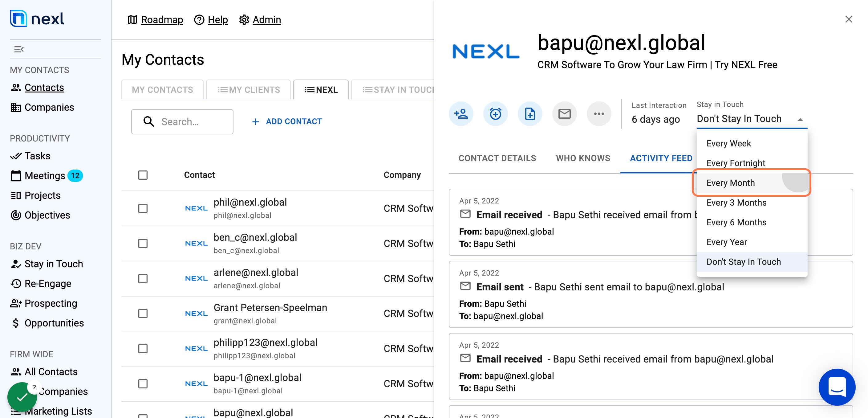Tick the select-all checkbox in table header

(143, 175)
